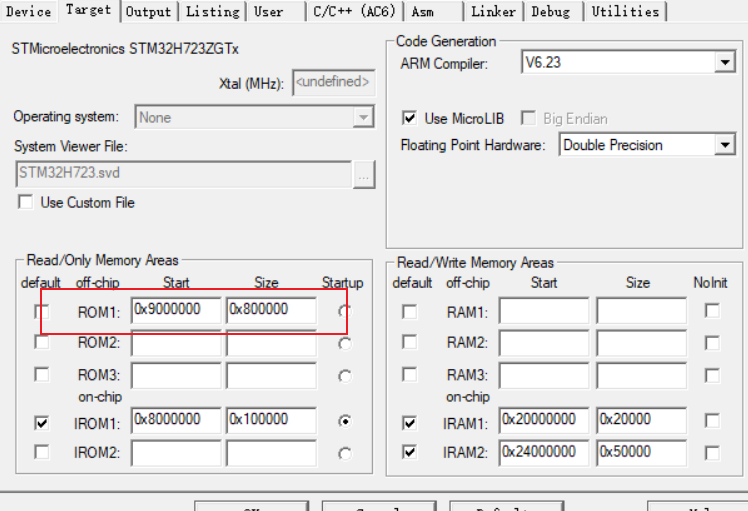This screenshot has width=748, height=511.
Task: Open the ARM Compiler version dropdown
Action: [725, 63]
